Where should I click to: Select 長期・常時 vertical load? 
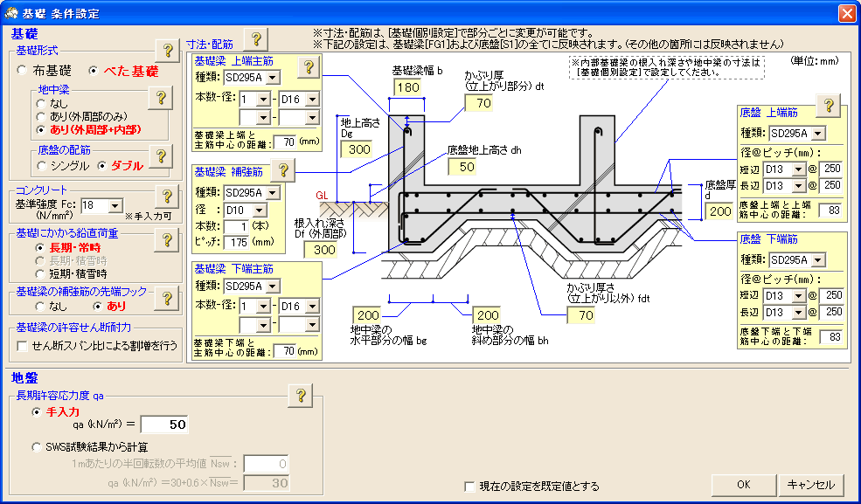click(x=68, y=248)
